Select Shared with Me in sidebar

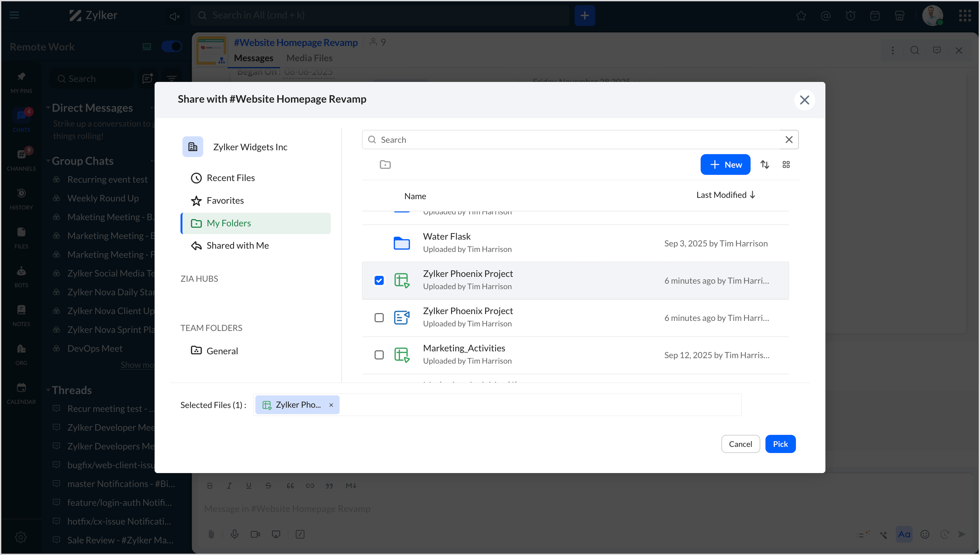point(237,245)
